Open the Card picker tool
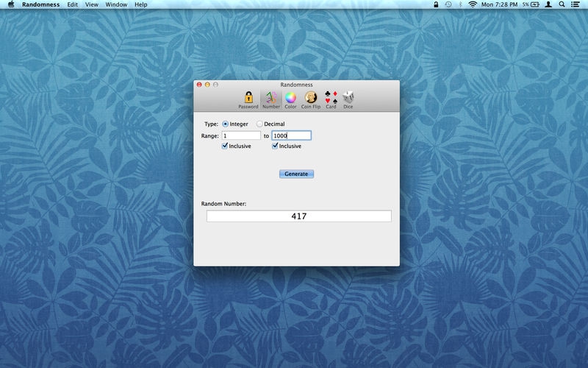 pos(331,100)
